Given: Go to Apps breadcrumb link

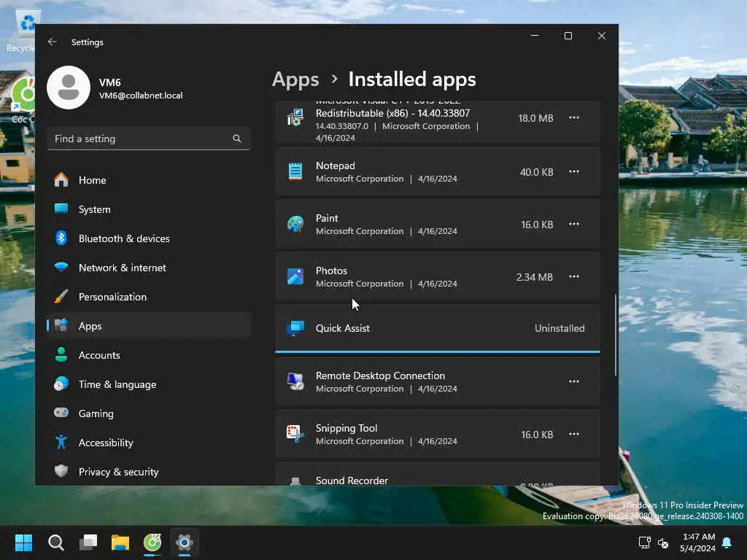Looking at the screenshot, I should 295,79.
